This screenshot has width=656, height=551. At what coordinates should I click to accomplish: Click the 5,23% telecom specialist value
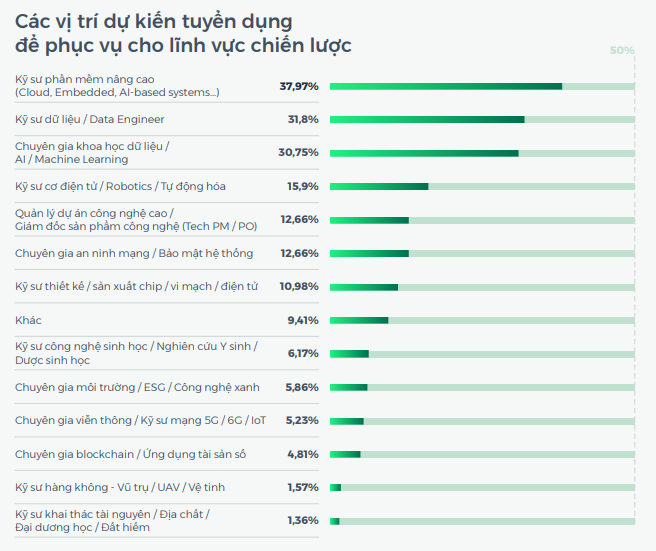pos(302,421)
